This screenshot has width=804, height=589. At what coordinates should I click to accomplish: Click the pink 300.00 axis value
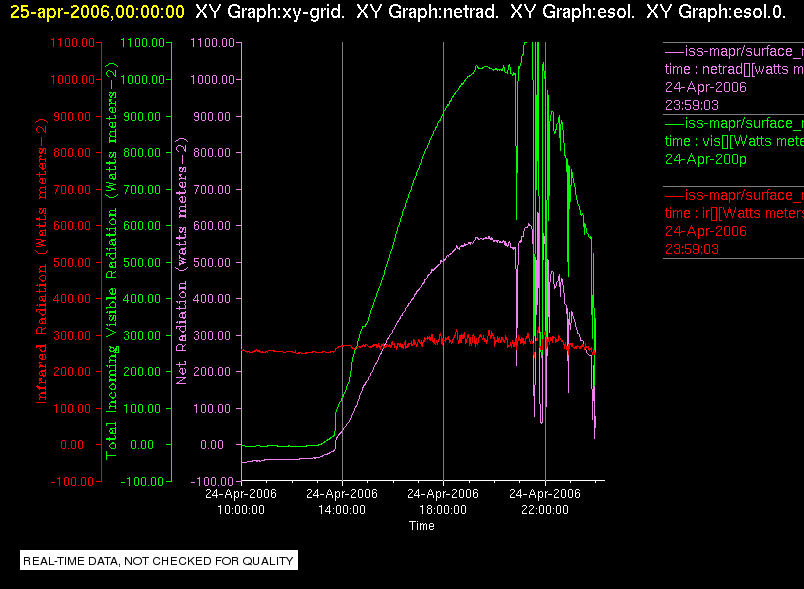pos(212,336)
